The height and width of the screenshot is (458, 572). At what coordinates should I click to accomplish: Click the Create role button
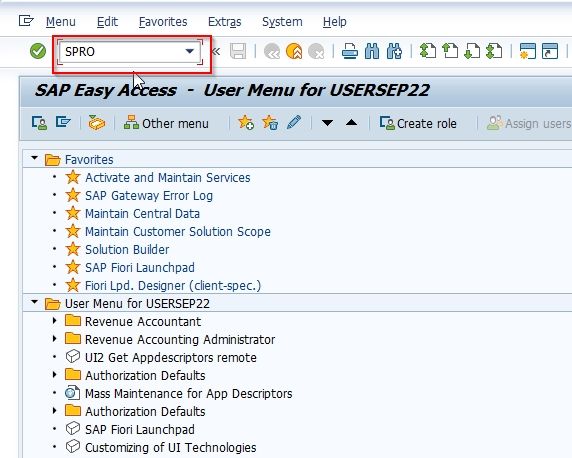click(x=418, y=123)
